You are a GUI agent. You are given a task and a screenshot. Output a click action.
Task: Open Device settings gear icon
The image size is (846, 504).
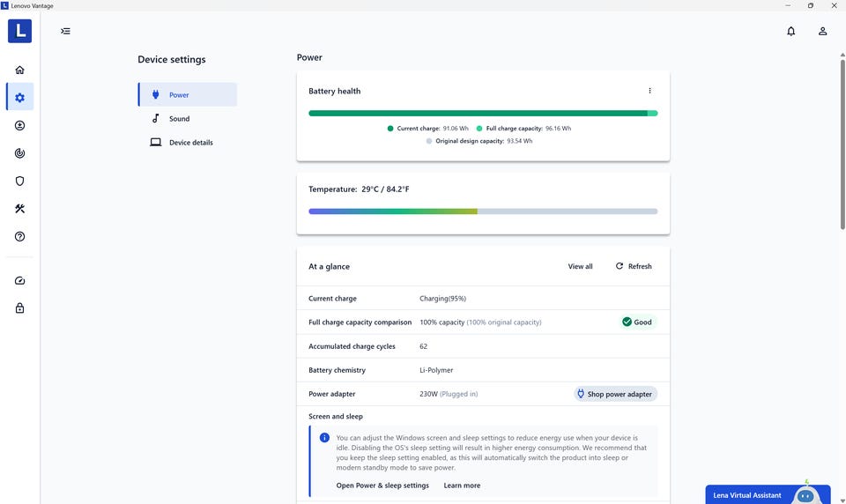[x=19, y=98]
